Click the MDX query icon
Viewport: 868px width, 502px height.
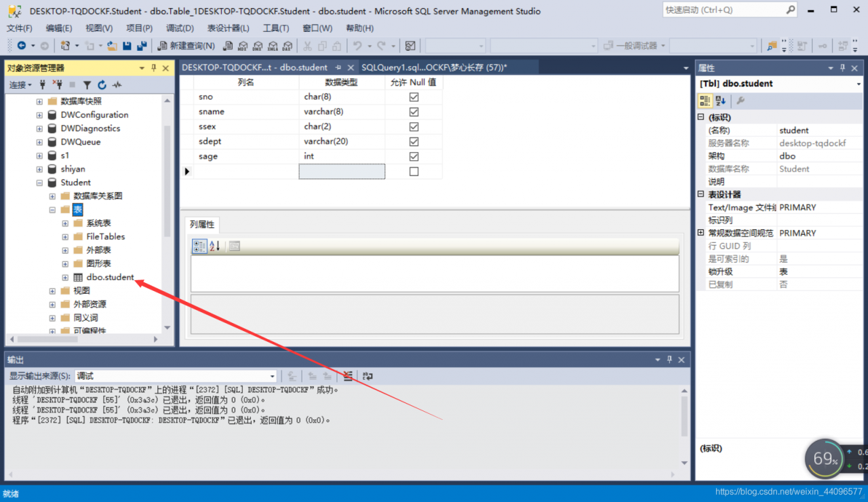pos(243,45)
